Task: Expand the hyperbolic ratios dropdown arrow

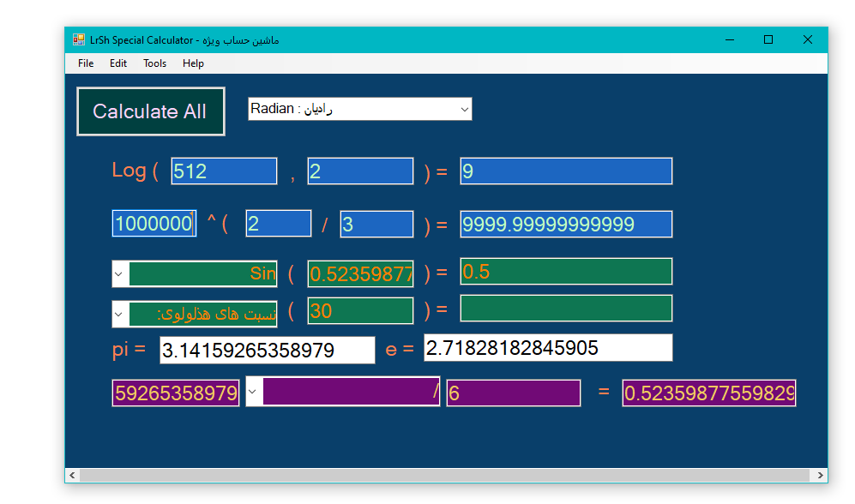Action: point(121,314)
